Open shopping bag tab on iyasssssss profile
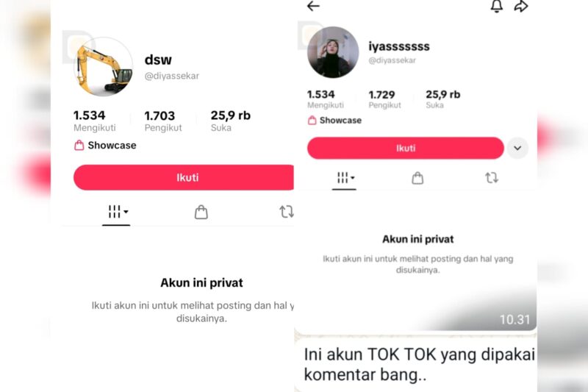This screenshot has height=392, width=588. tap(417, 178)
